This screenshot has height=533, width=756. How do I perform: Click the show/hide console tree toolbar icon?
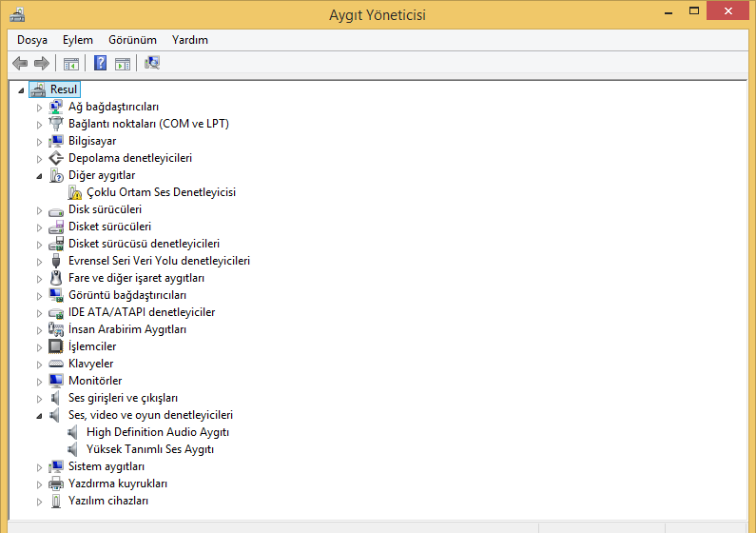[x=71, y=63]
